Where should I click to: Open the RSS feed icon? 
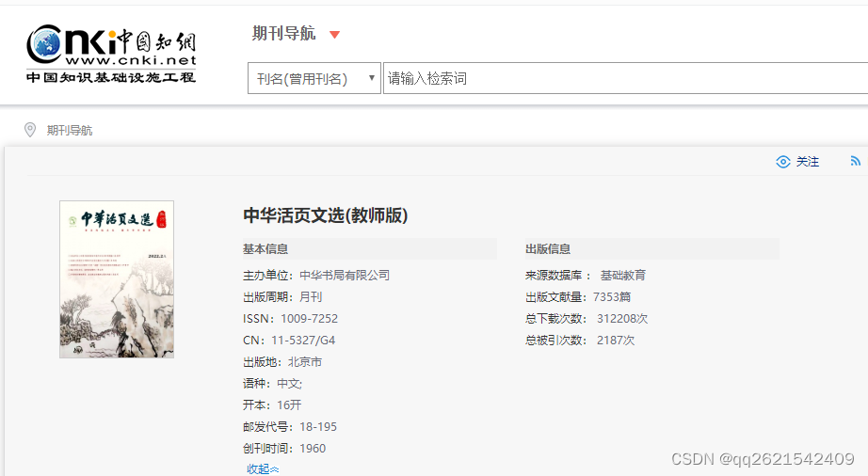855,161
